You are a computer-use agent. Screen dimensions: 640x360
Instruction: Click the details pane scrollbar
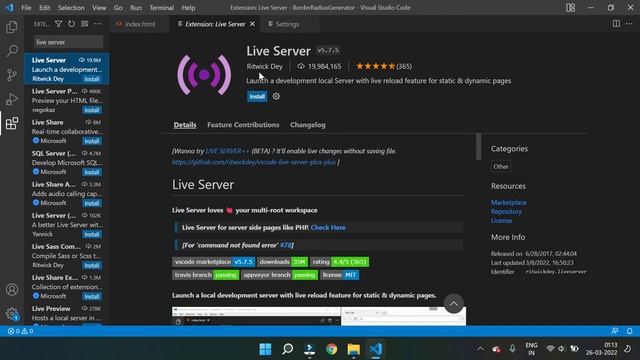478,147
